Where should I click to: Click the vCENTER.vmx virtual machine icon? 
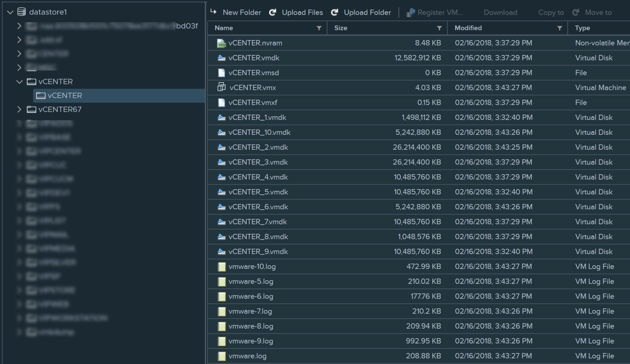point(222,87)
